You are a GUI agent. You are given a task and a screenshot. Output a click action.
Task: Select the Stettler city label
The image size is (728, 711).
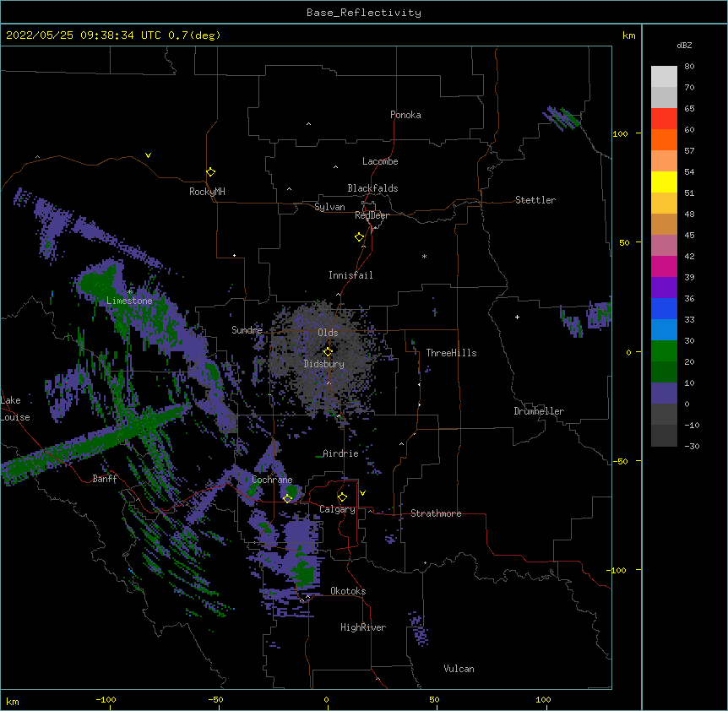pyautogui.click(x=535, y=200)
